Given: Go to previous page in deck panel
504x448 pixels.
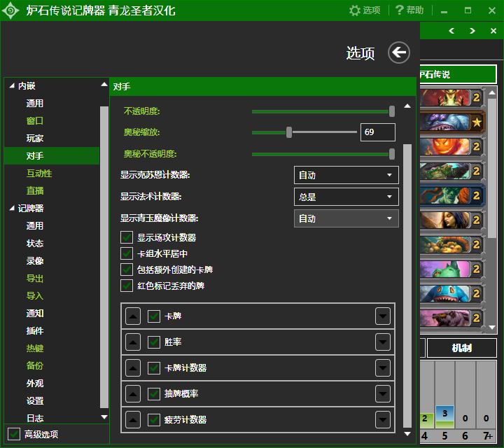Looking at the screenshot, I should point(451,31).
